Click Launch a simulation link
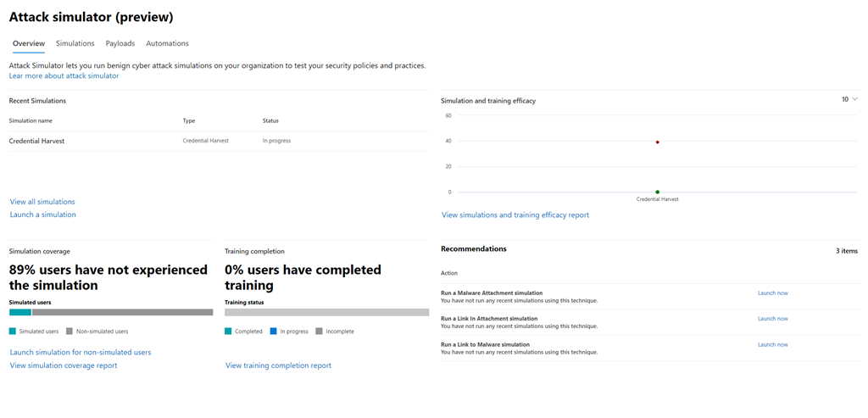This screenshot has height=418, width=868. pos(42,215)
